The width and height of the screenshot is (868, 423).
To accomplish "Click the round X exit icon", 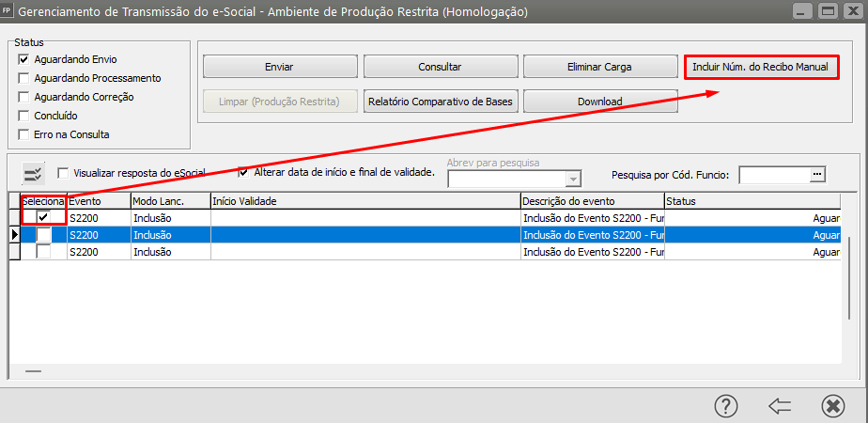I will click(833, 406).
